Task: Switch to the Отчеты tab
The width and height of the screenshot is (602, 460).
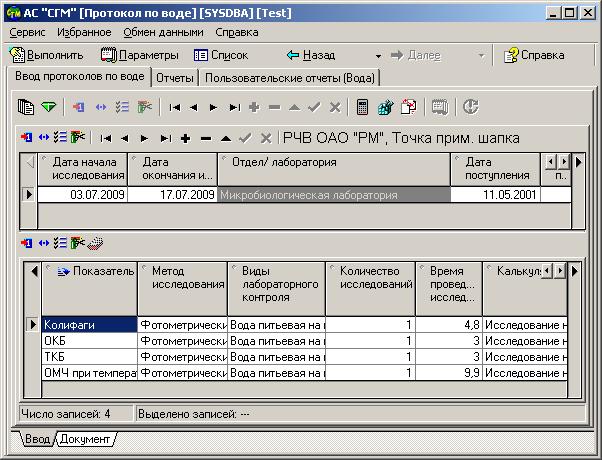Action: 175,78
